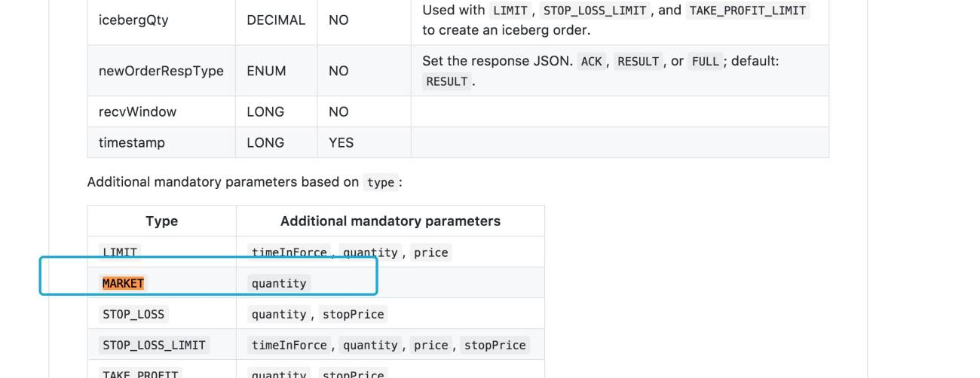980x378 pixels.
Task: Click the FULL code in response JSON description
Action: click(x=705, y=62)
